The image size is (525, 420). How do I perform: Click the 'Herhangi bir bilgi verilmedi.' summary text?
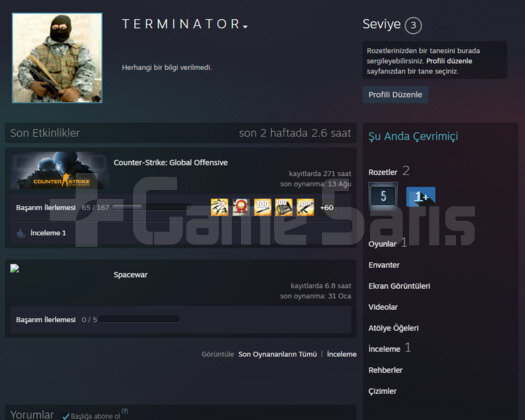pyautogui.click(x=167, y=68)
